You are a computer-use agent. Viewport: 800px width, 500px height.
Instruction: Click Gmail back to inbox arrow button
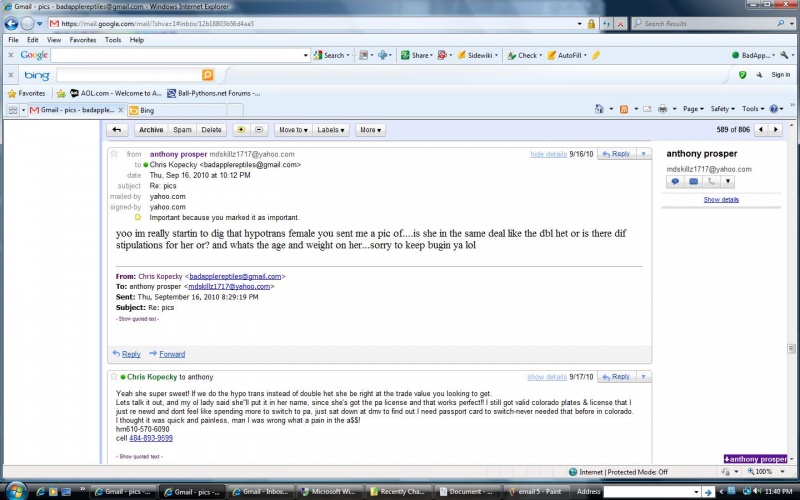(117, 130)
